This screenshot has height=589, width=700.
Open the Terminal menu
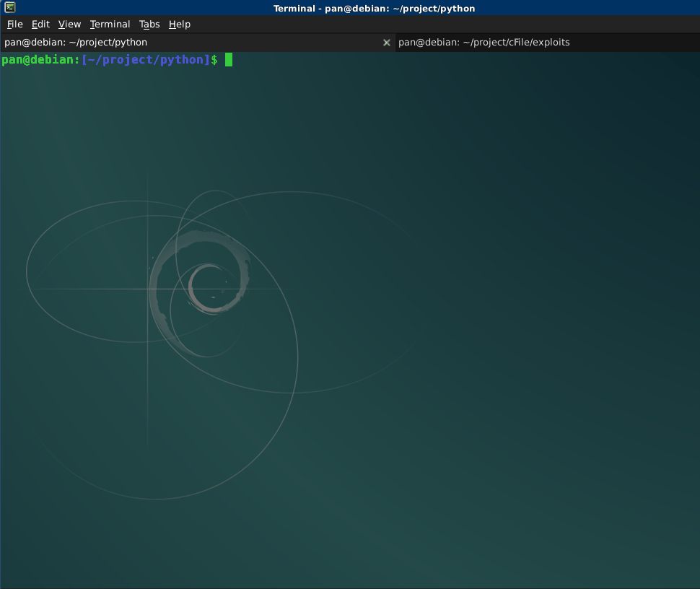coord(110,24)
